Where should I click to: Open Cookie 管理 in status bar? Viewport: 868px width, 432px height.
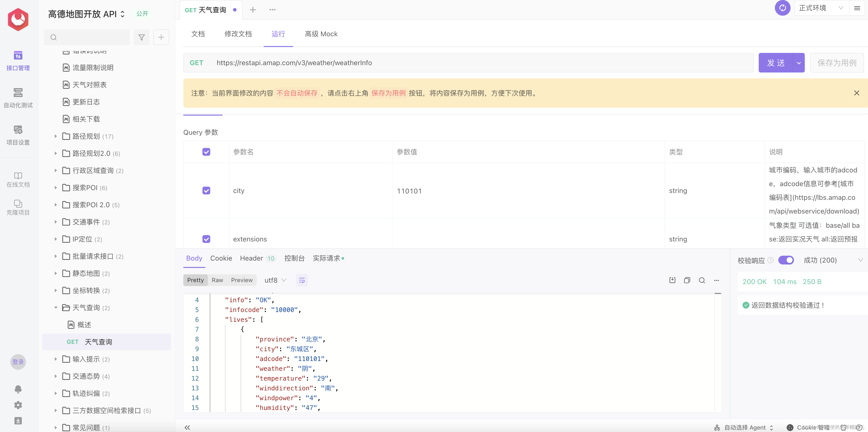click(808, 427)
